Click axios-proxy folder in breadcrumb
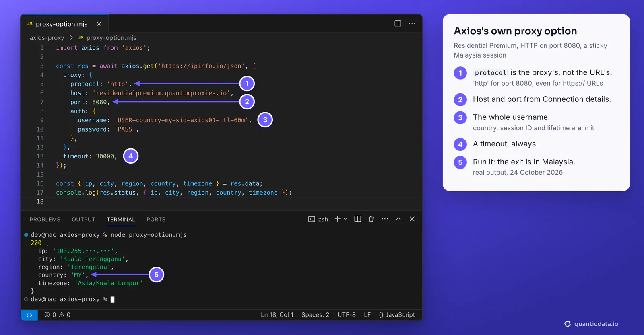The height and width of the screenshot is (335, 644). click(47, 38)
